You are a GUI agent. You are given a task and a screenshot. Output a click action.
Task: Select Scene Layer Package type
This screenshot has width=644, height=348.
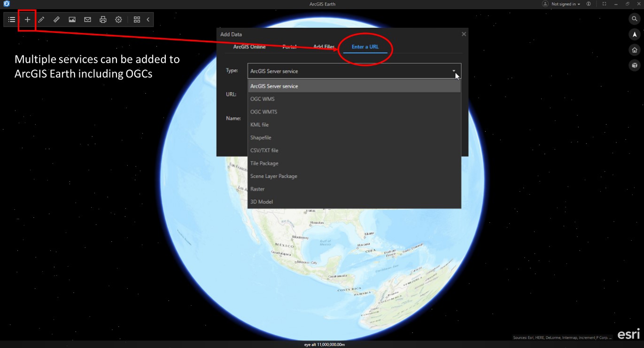(x=354, y=176)
